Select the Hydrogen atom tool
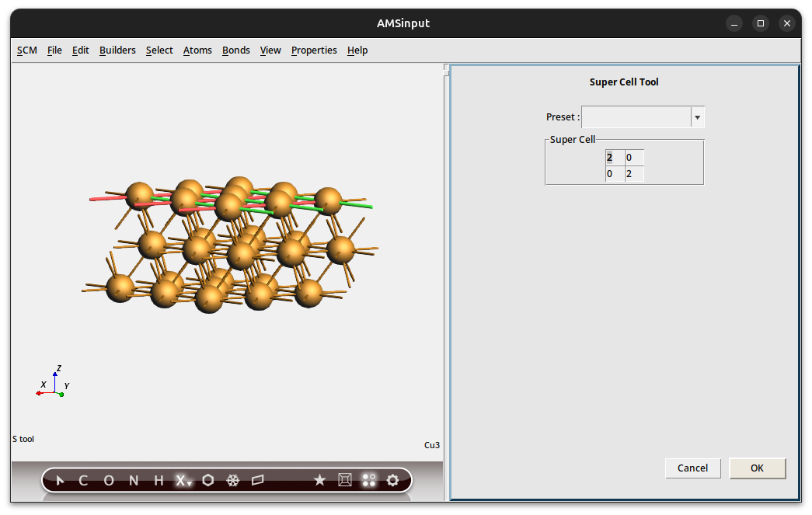The image size is (812, 515). coord(157,480)
